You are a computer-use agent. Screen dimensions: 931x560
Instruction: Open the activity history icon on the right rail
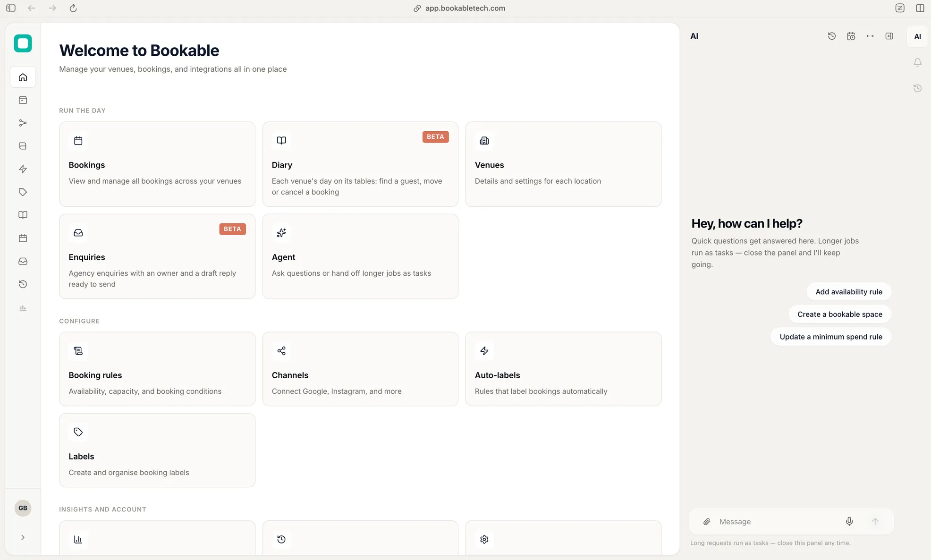(918, 88)
